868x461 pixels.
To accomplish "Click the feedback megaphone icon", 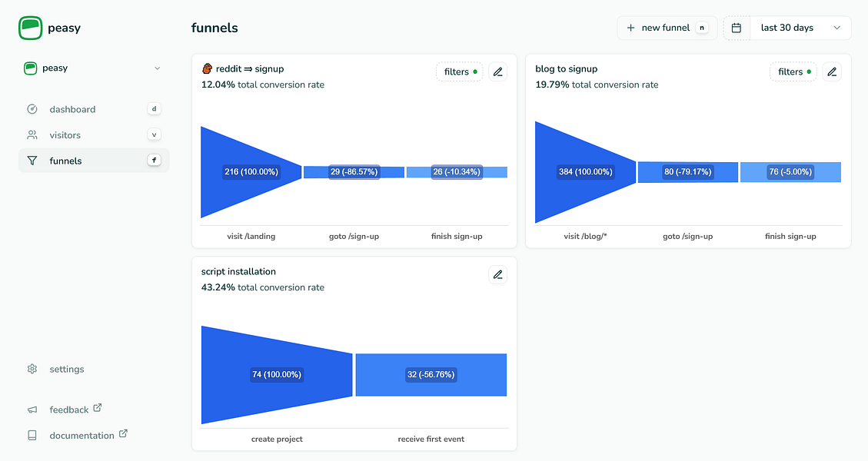I will 32,410.
